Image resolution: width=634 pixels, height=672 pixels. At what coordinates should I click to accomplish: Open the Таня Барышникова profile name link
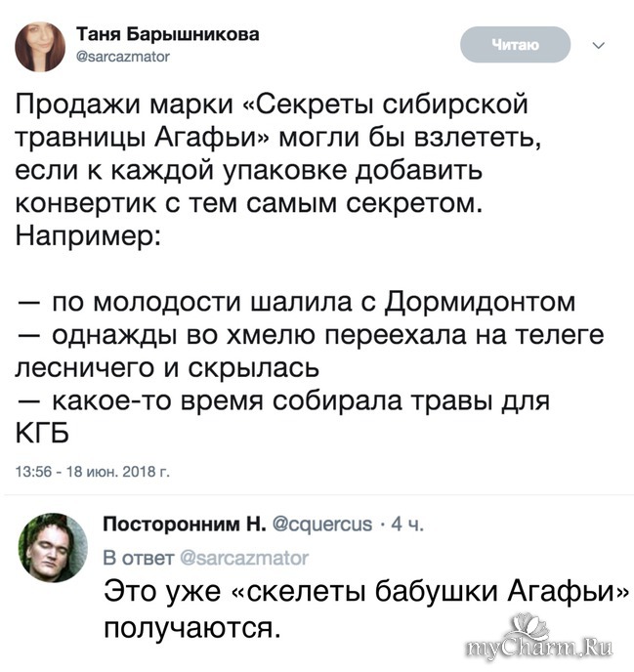tap(169, 33)
